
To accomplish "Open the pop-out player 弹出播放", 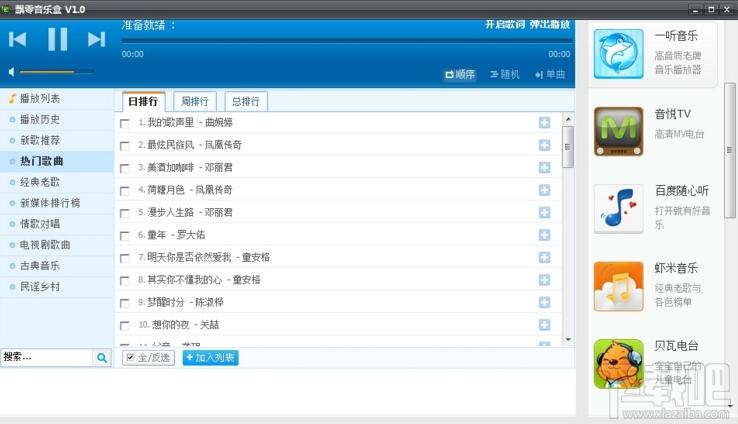I will pyautogui.click(x=550, y=24).
